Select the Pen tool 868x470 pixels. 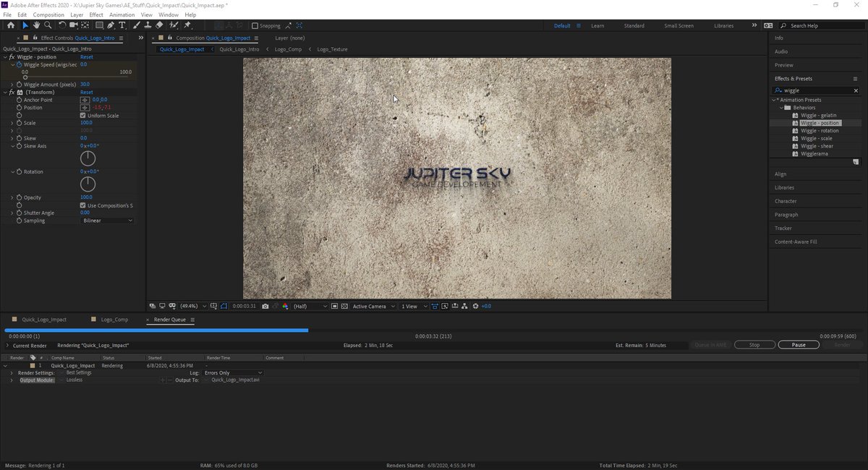111,25
